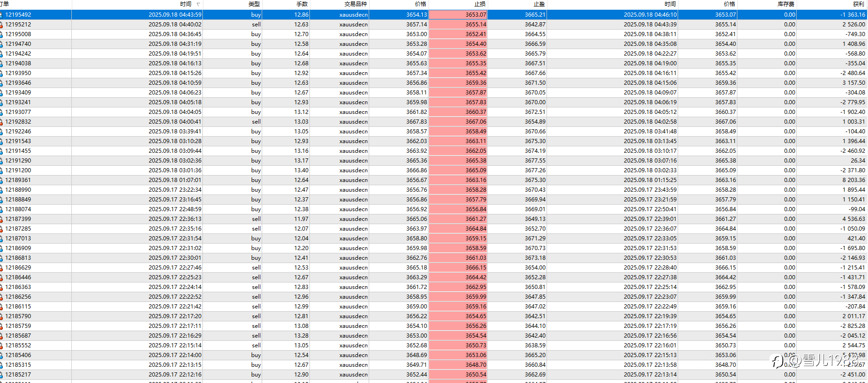Click profit value -568.80
The width and height of the screenshot is (868, 383).
(855, 54)
